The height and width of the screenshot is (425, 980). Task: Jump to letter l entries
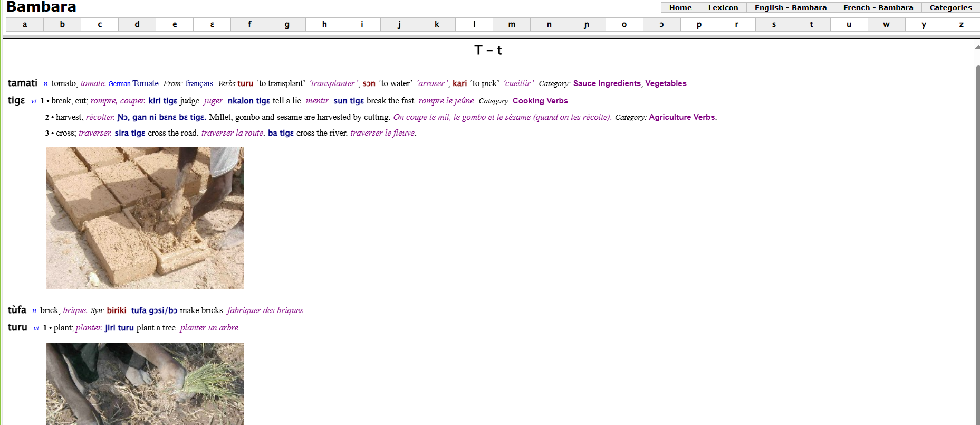pyautogui.click(x=474, y=24)
